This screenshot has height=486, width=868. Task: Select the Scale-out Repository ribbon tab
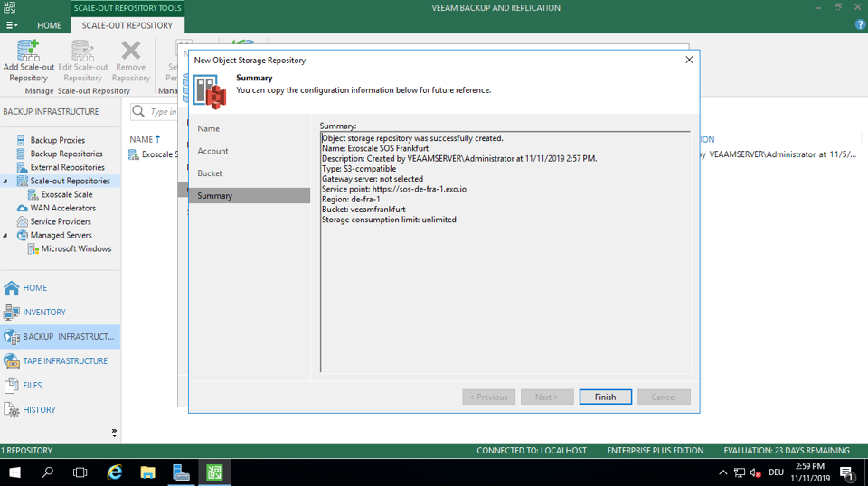(127, 25)
